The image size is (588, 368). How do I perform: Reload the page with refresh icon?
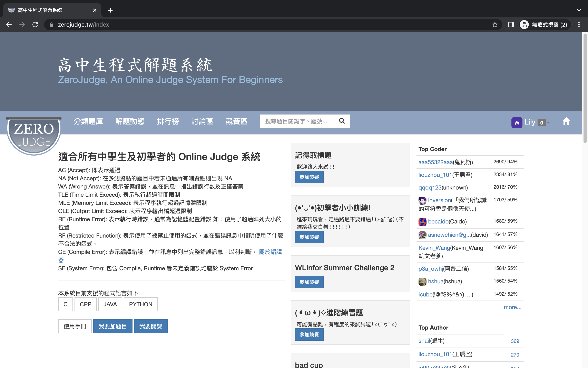(x=35, y=25)
